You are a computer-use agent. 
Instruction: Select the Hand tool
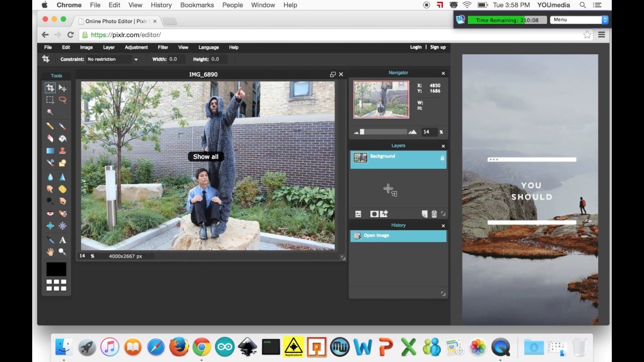pos(50,251)
